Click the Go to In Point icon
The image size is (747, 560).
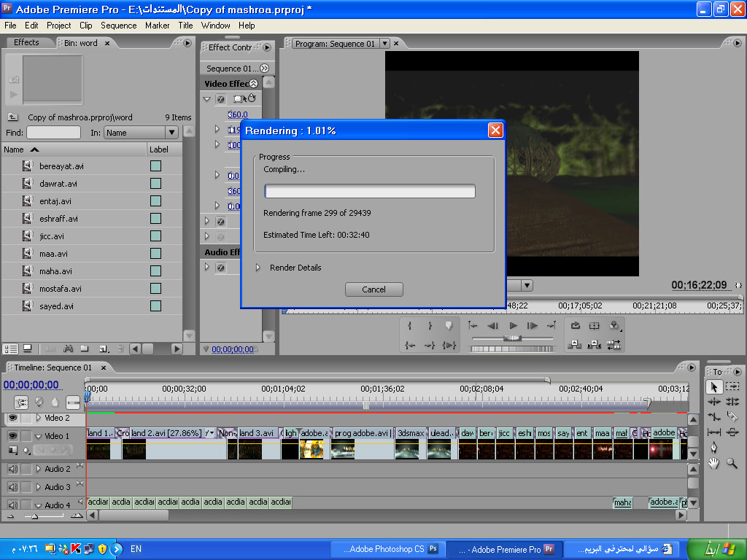coord(410,345)
